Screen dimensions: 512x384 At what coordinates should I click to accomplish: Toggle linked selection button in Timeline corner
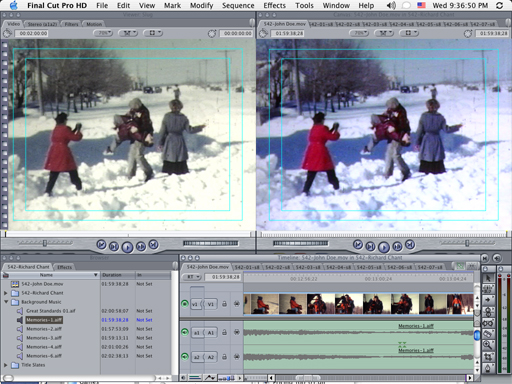click(460, 266)
